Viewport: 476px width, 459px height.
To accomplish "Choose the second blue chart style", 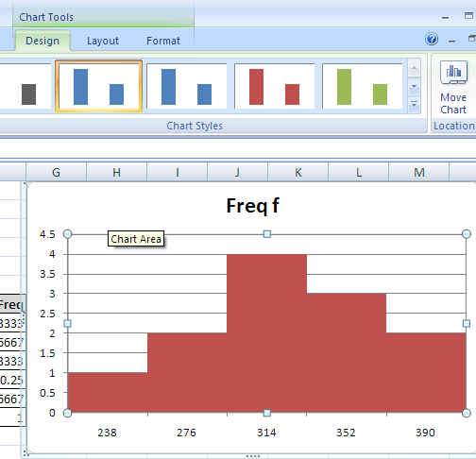I will point(186,86).
